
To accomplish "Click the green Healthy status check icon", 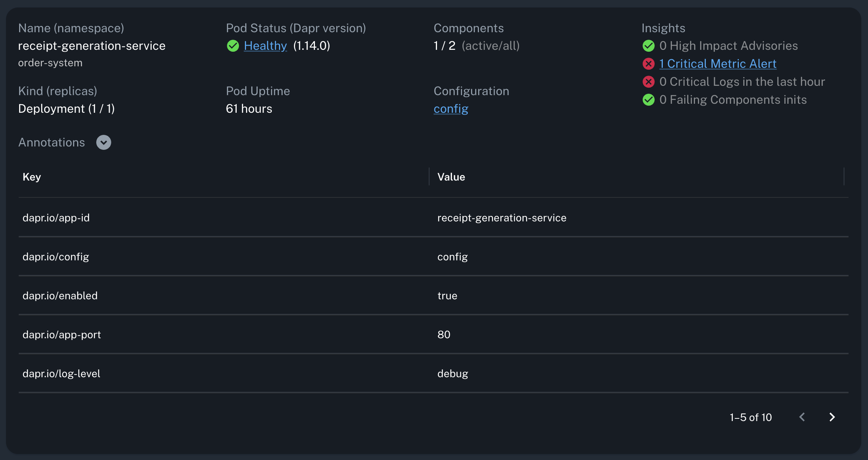I will coord(233,46).
